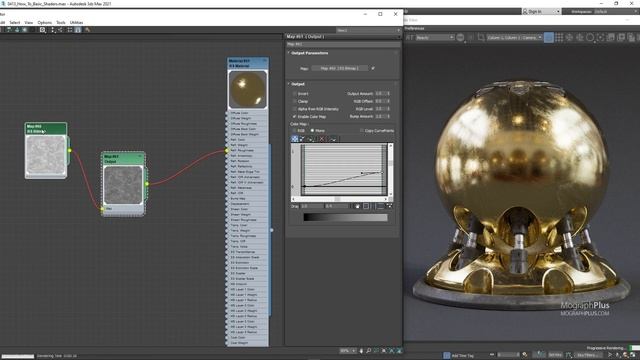Collapse the Output rollout
This screenshot has height=360, width=640.
pyautogui.click(x=297, y=84)
